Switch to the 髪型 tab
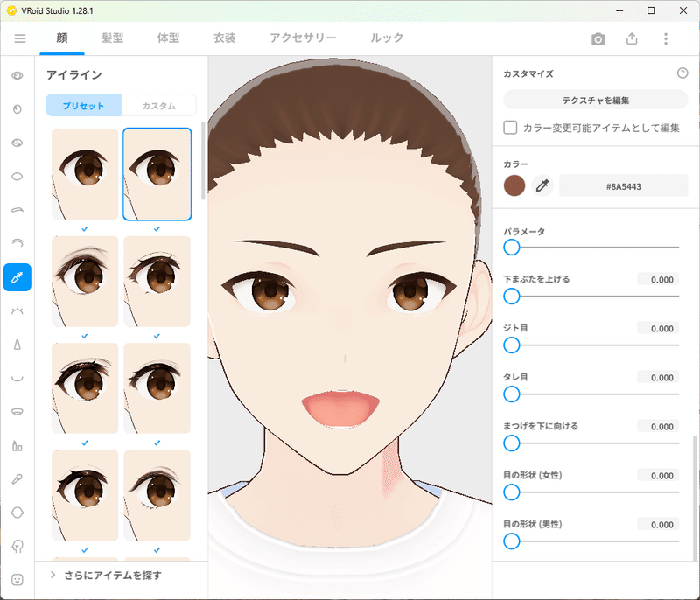Viewport: 700px width, 600px height. (113, 38)
